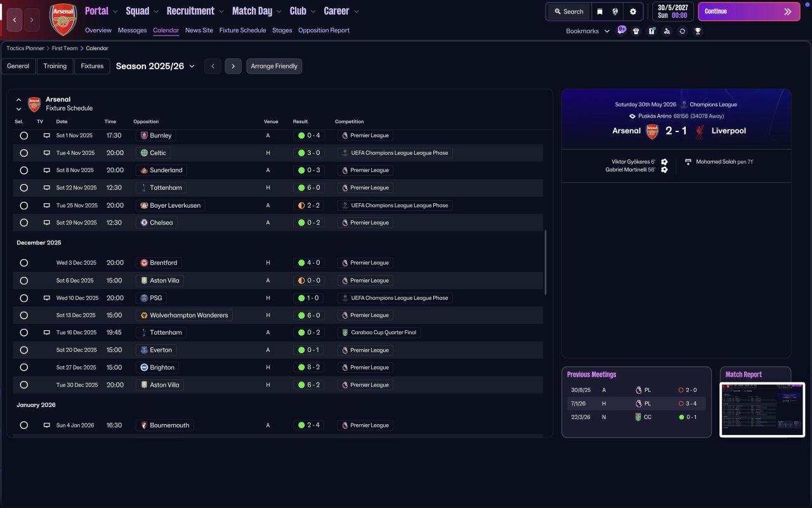Select the Training view button
This screenshot has height=508, width=812.
click(55, 66)
